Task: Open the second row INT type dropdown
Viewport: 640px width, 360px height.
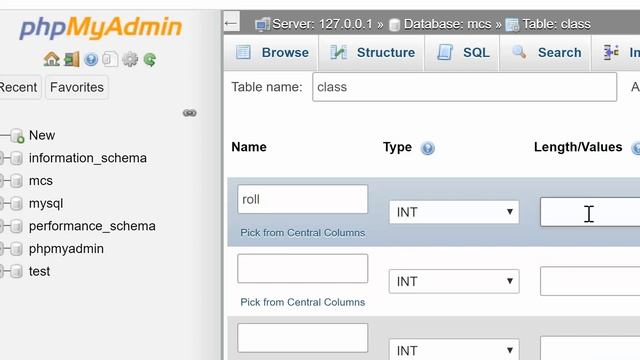Action: [454, 281]
